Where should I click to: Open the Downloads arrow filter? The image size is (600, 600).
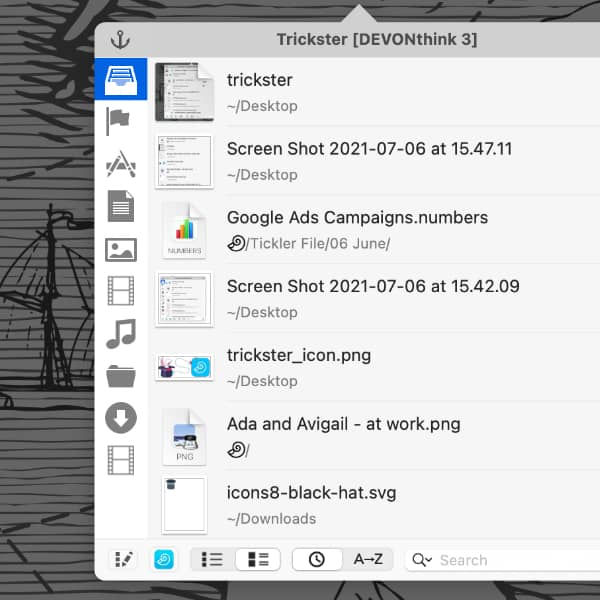[121, 418]
